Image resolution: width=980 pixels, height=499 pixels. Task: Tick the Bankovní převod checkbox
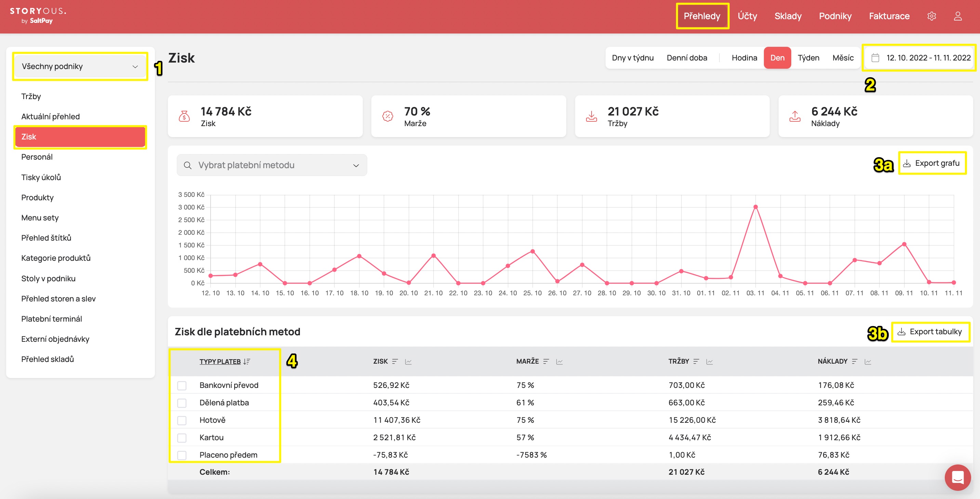182,385
